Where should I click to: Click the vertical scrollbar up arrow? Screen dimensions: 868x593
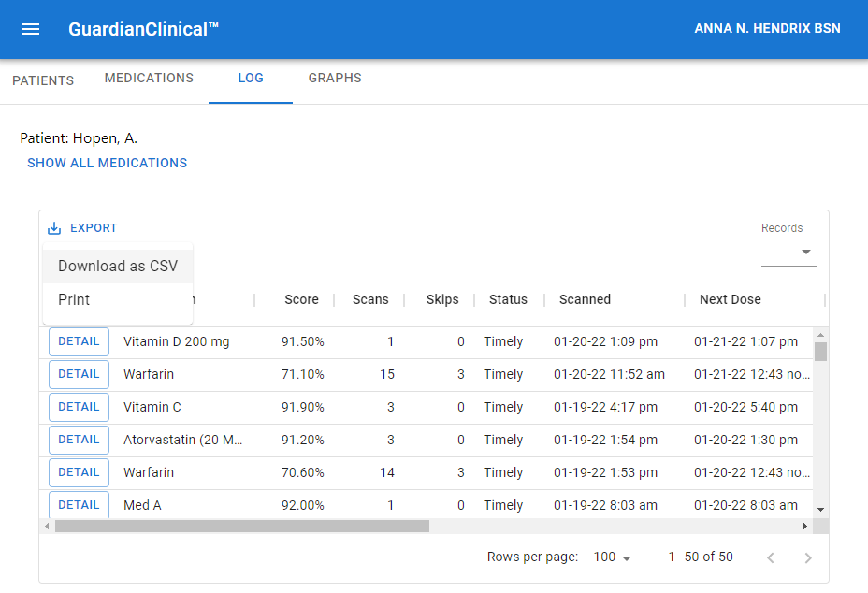pos(820,335)
